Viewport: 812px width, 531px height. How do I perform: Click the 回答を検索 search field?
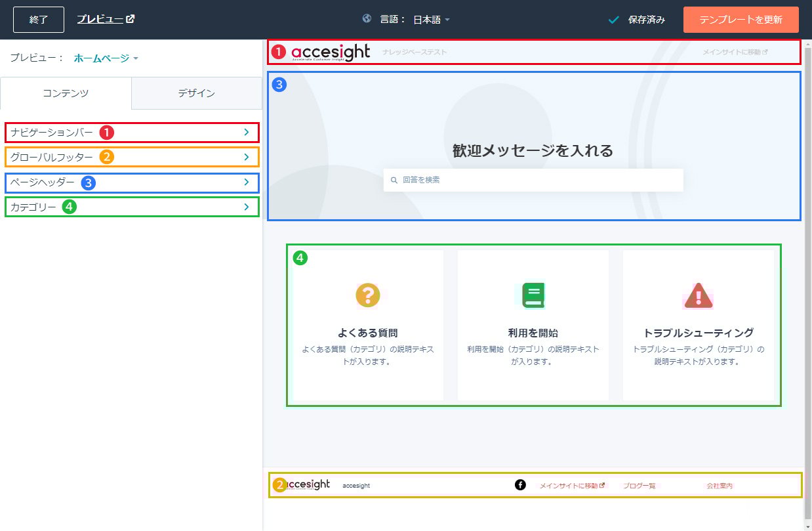click(x=533, y=180)
